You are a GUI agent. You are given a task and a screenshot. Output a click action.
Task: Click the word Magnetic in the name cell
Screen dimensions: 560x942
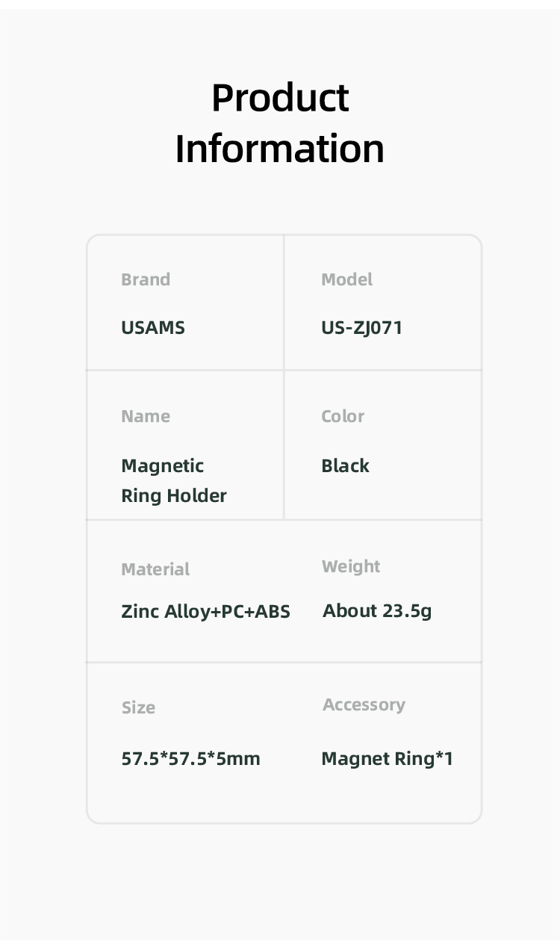[162, 466]
